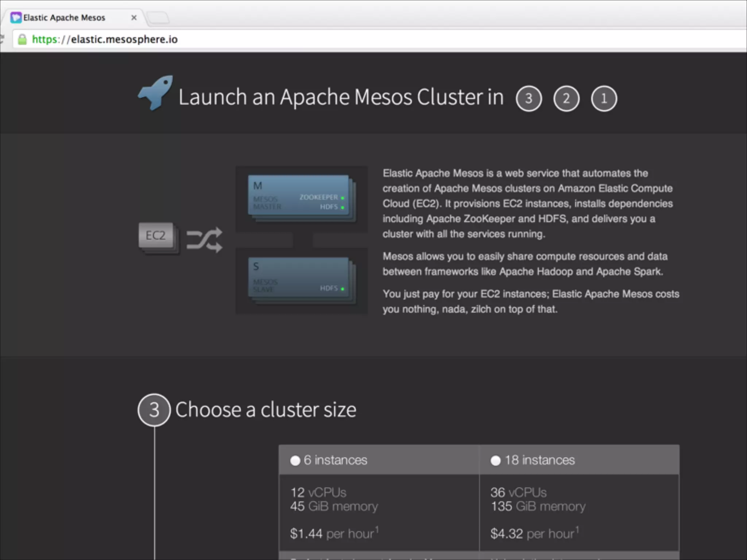Click the Choose a cluster size heading
The image size is (747, 560).
click(266, 410)
